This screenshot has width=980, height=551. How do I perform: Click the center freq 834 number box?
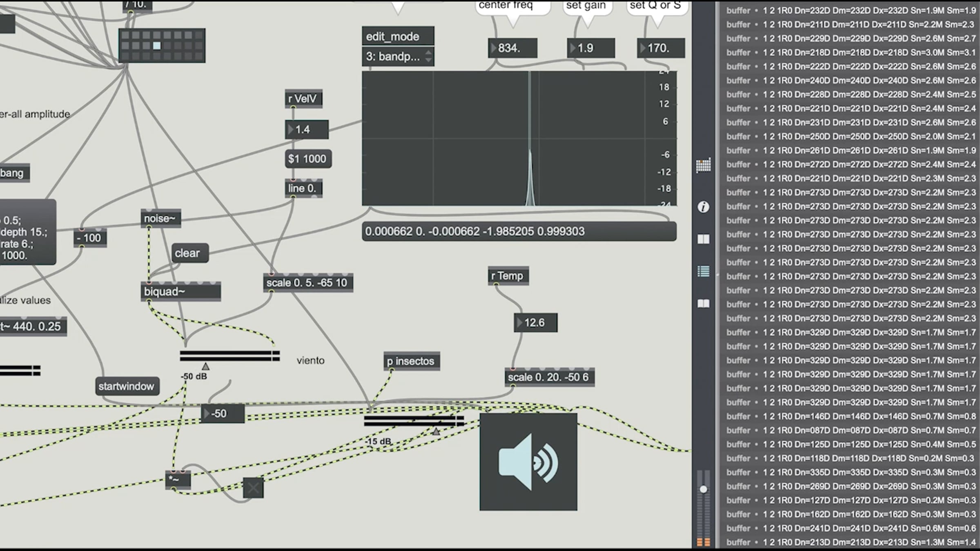click(x=512, y=48)
